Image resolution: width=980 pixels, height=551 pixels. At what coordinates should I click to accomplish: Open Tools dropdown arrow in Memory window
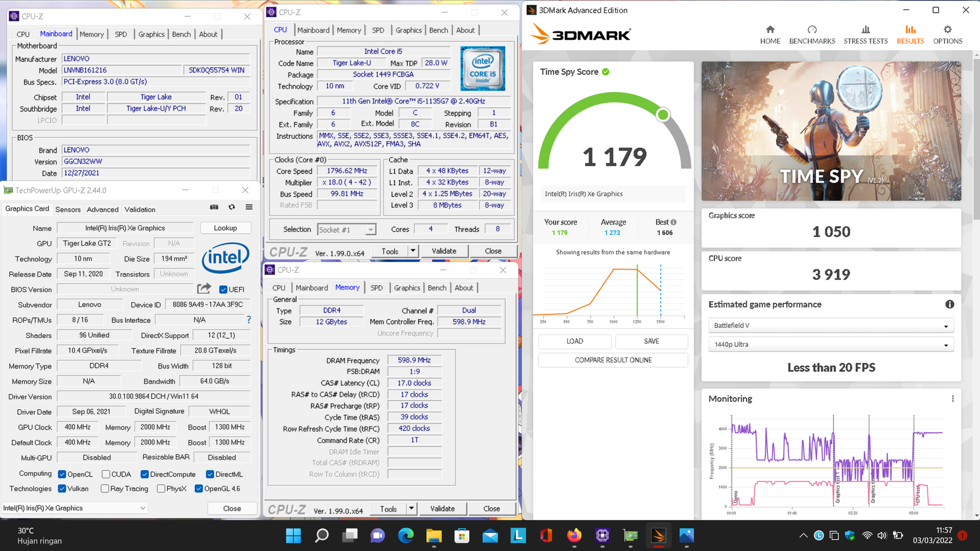click(x=411, y=509)
